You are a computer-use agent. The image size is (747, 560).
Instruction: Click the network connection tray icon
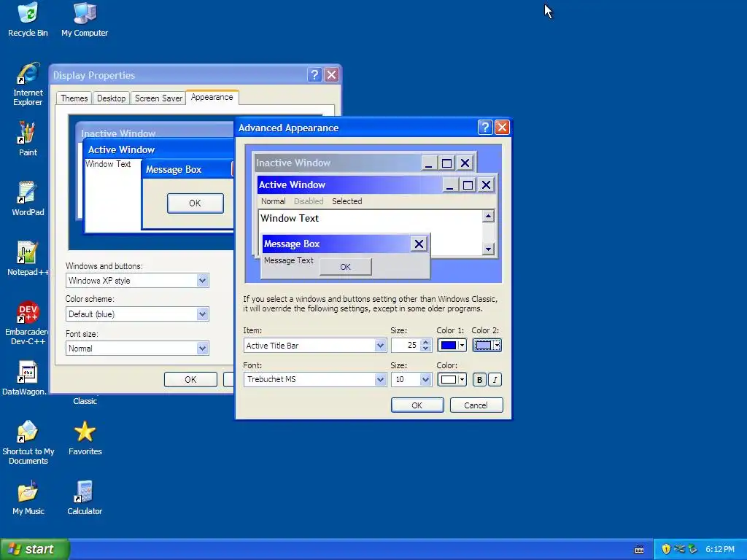679,549
